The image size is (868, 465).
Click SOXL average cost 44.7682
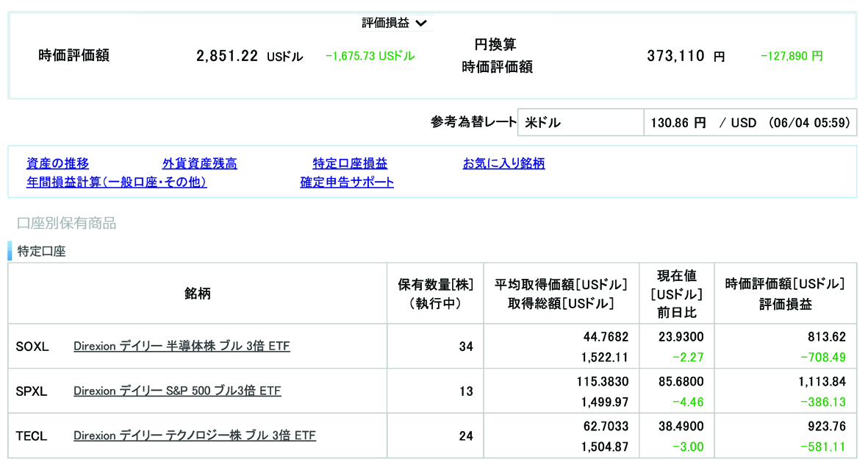click(606, 337)
